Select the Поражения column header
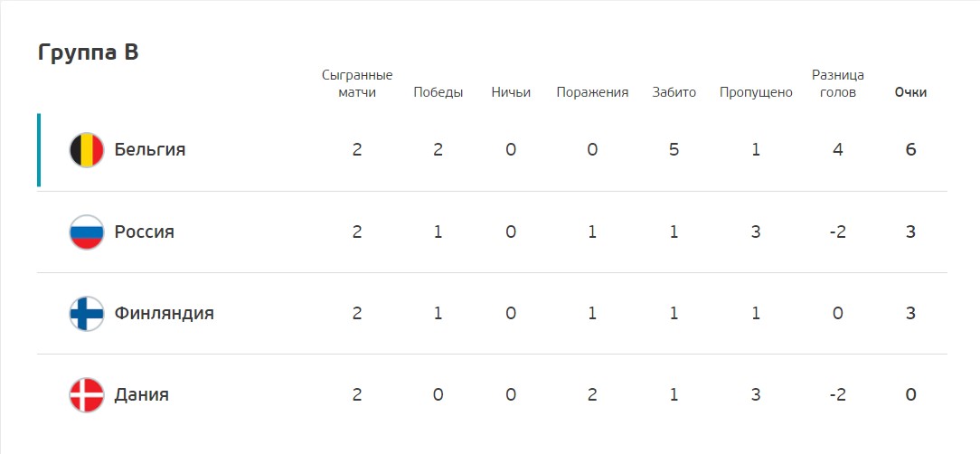 click(592, 92)
